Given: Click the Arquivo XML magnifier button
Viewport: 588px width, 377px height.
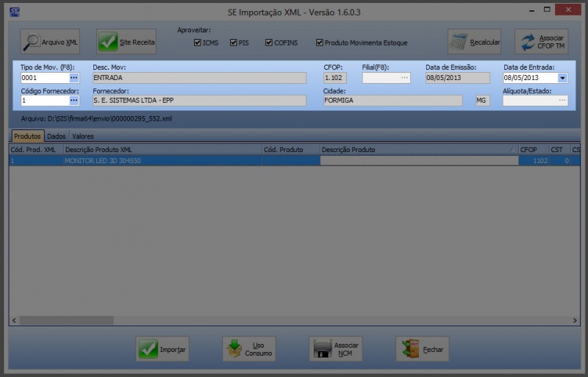Looking at the screenshot, I should pyautogui.click(x=49, y=42).
